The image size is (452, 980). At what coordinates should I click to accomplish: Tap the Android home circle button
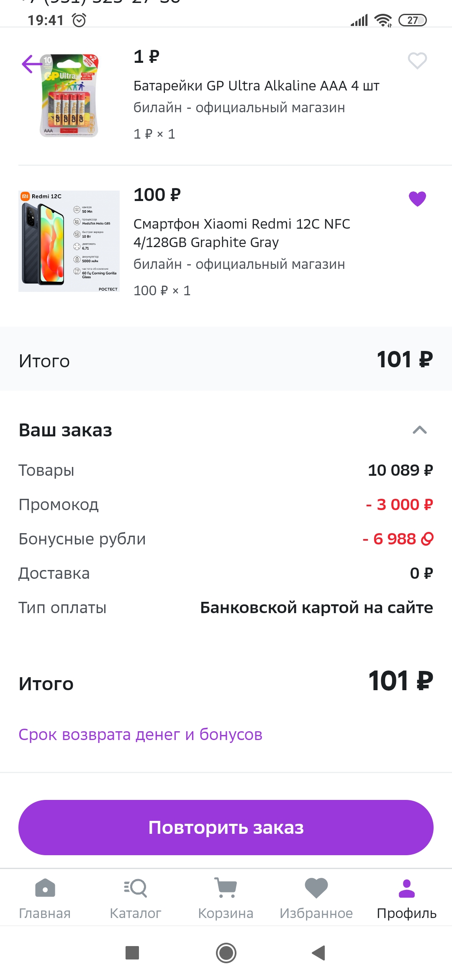pos(226,953)
